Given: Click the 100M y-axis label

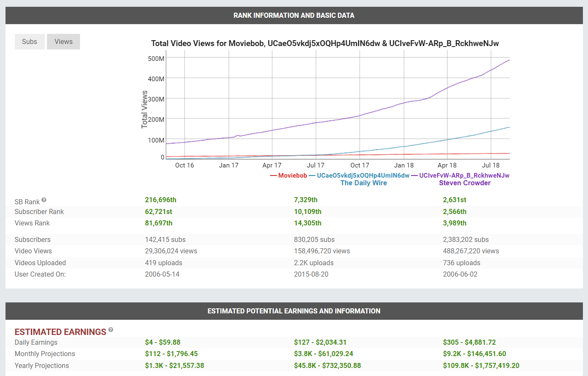Looking at the screenshot, I should point(156,140).
